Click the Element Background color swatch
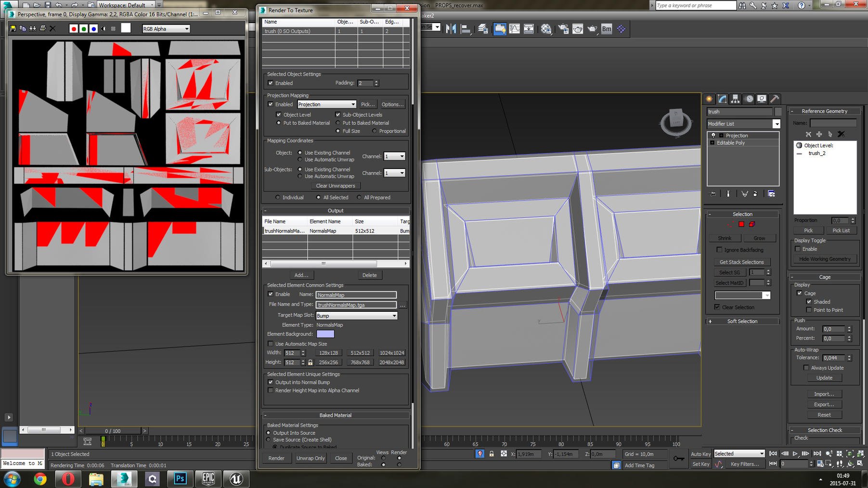This screenshot has width=868, height=488. point(326,334)
